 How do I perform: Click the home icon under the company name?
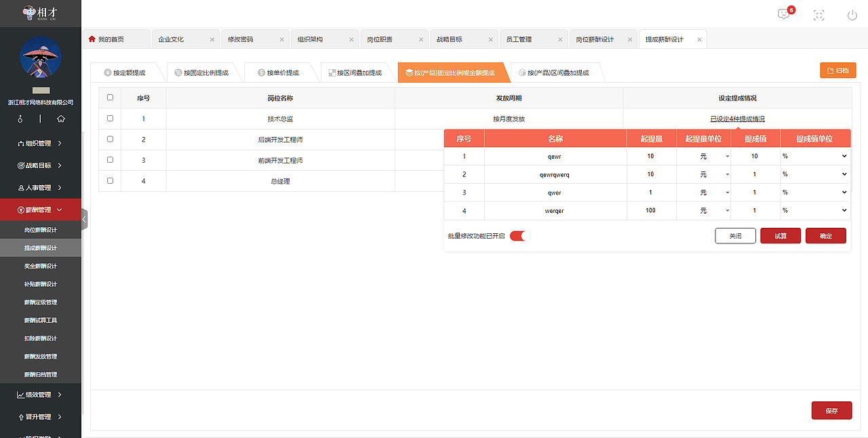(x=61, y=119)
